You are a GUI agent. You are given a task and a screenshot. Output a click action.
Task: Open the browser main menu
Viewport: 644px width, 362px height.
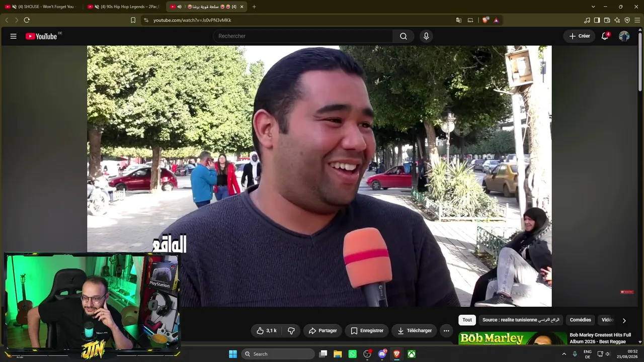[637, 20]
